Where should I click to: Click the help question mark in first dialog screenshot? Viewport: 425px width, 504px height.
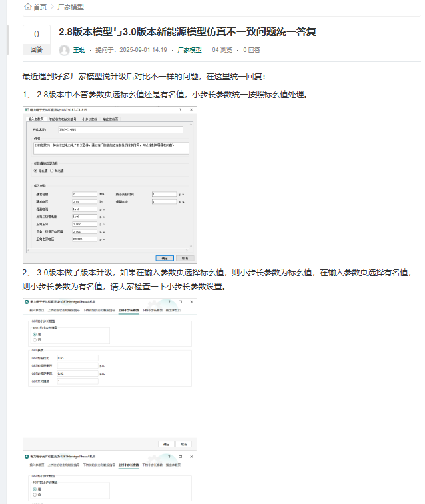[181, 109]
